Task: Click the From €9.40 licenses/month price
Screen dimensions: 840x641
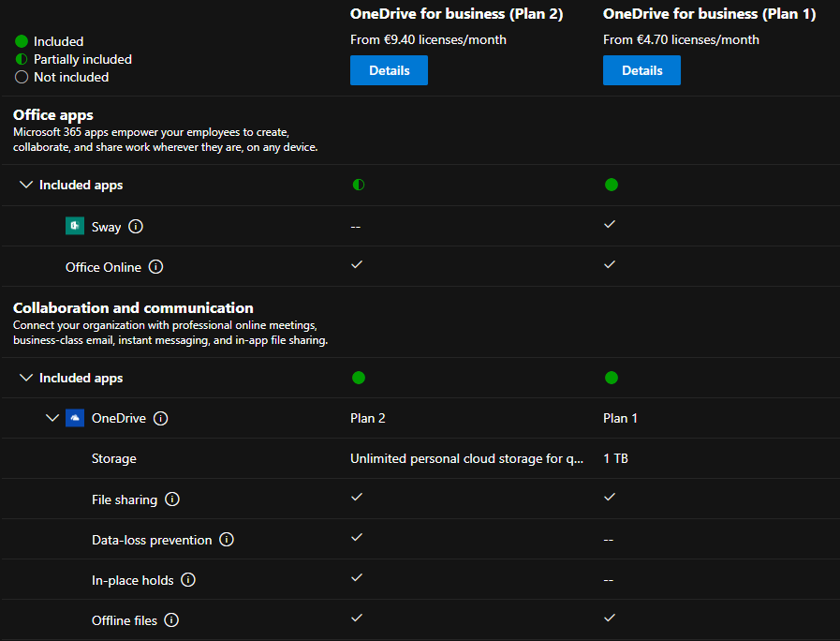Action: click(x=428, y=39)
